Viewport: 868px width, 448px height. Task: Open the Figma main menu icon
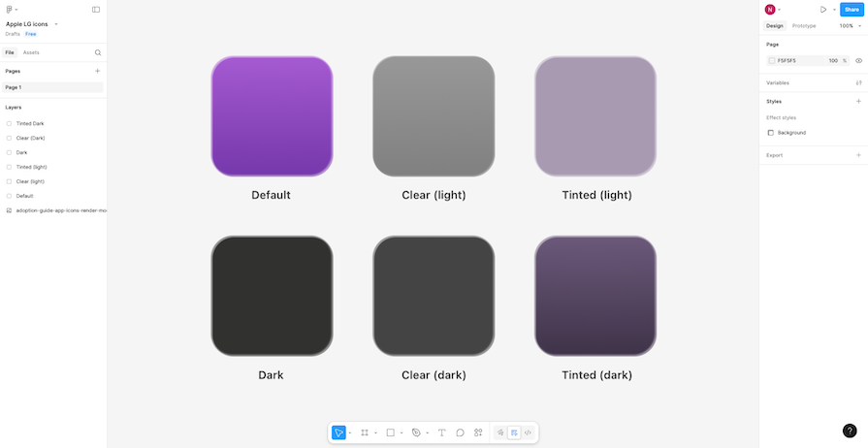pyautogui.click(x=9, y=10)
